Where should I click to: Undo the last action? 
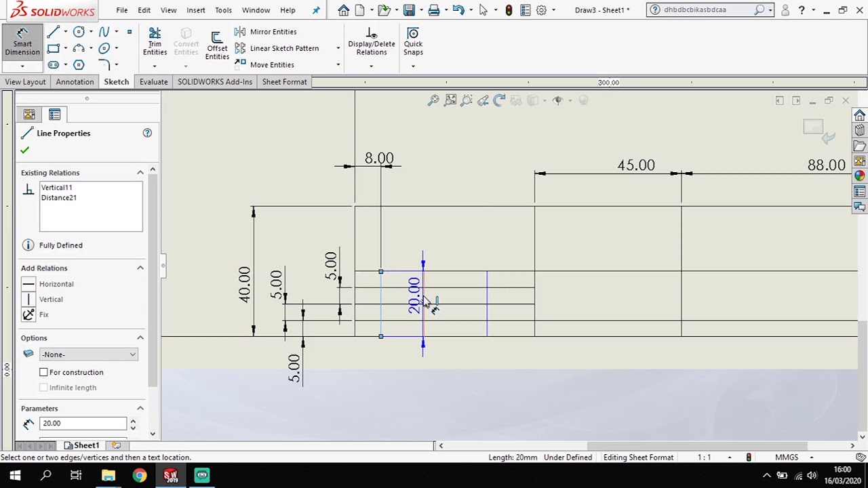pos(458,10)
